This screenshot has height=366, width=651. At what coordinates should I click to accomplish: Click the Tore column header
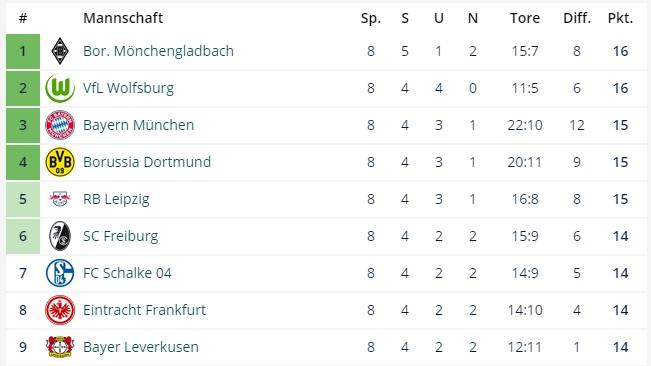pos(525,18)
